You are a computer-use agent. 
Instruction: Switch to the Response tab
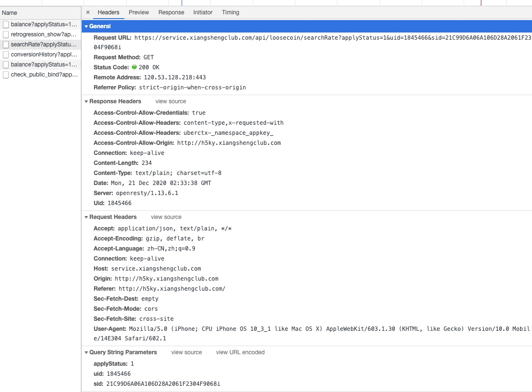pyautogui.click(x=171, y=12)
